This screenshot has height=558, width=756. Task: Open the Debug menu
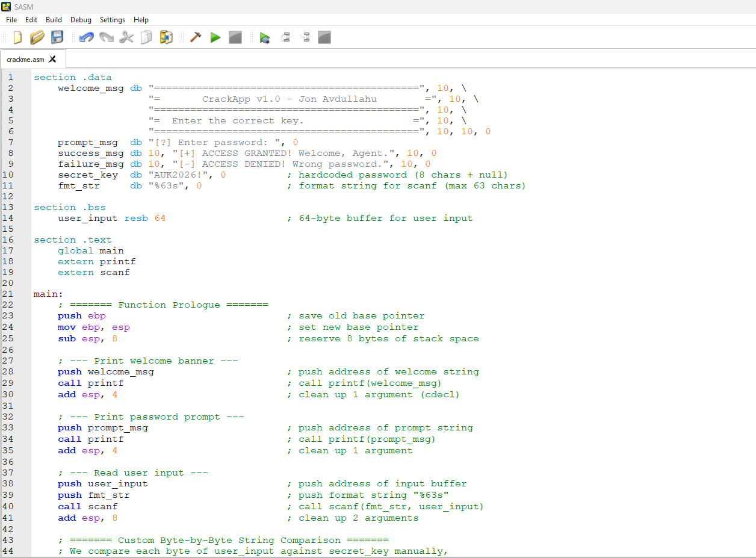(81, 20)
